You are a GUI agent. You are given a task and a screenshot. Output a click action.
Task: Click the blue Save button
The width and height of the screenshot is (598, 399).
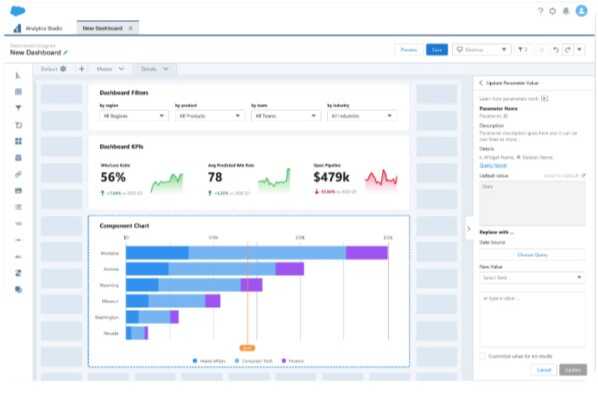437,50
